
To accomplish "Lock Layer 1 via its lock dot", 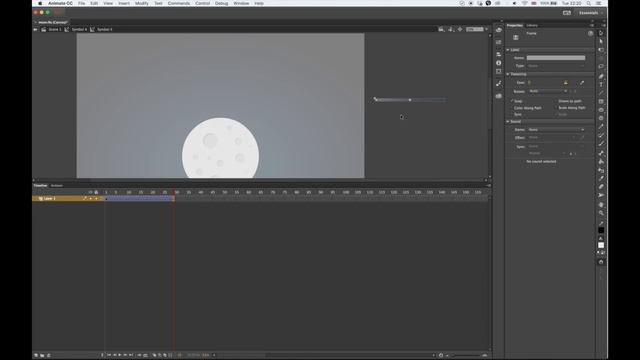I will [x=96, y=198].
